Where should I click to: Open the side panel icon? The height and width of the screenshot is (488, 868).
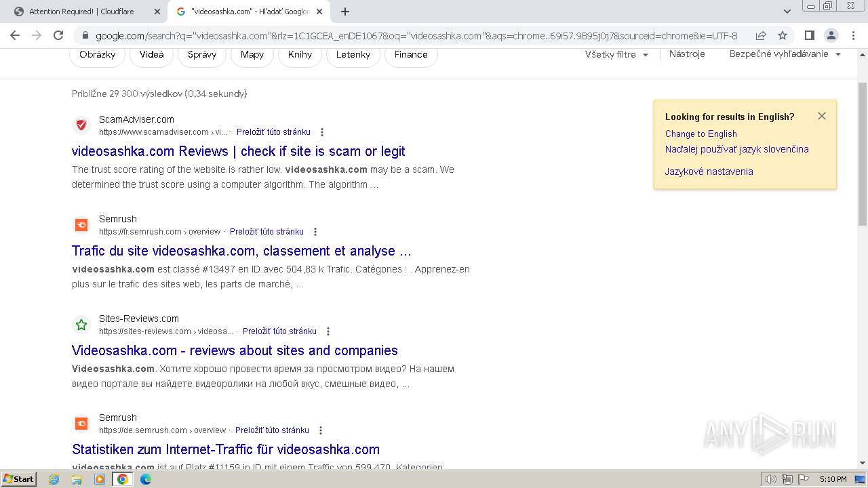coord(809,35)
